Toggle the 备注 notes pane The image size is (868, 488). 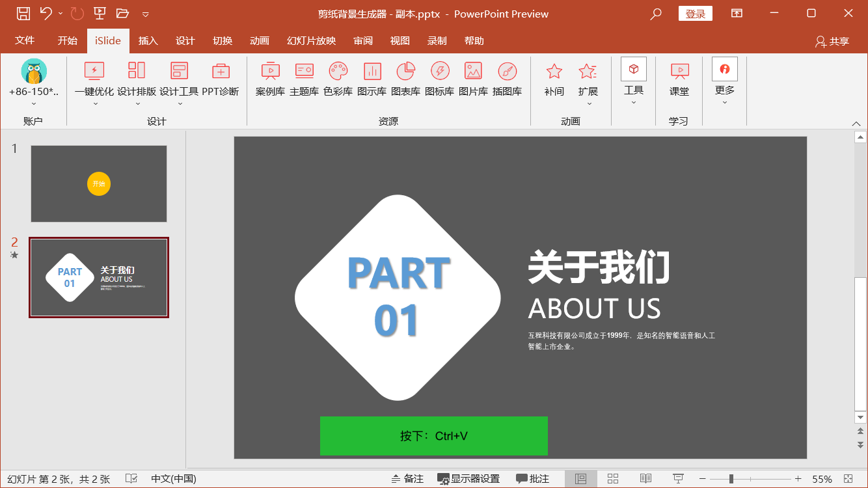407,479
